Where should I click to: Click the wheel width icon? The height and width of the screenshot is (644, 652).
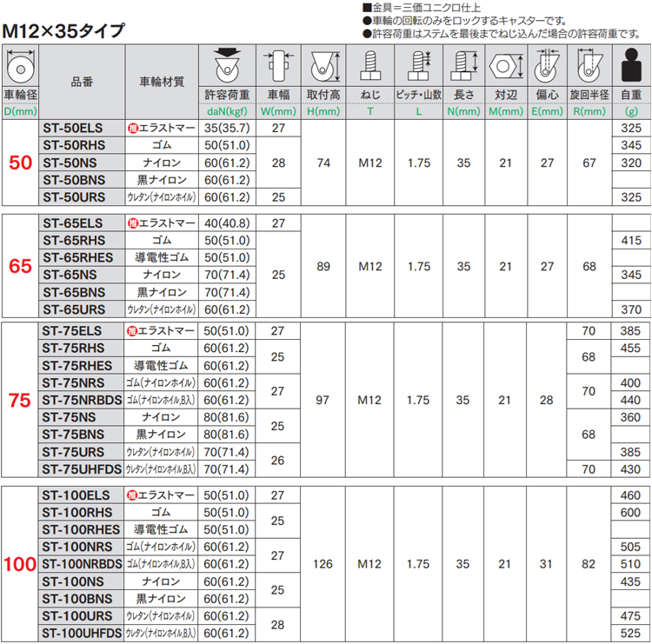(277, 64)
